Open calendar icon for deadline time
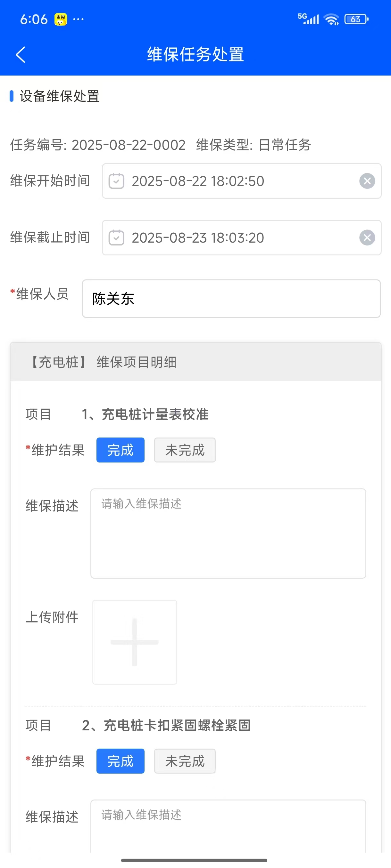Viewport: 391px width, 868px height. click(x=116, y=238)
